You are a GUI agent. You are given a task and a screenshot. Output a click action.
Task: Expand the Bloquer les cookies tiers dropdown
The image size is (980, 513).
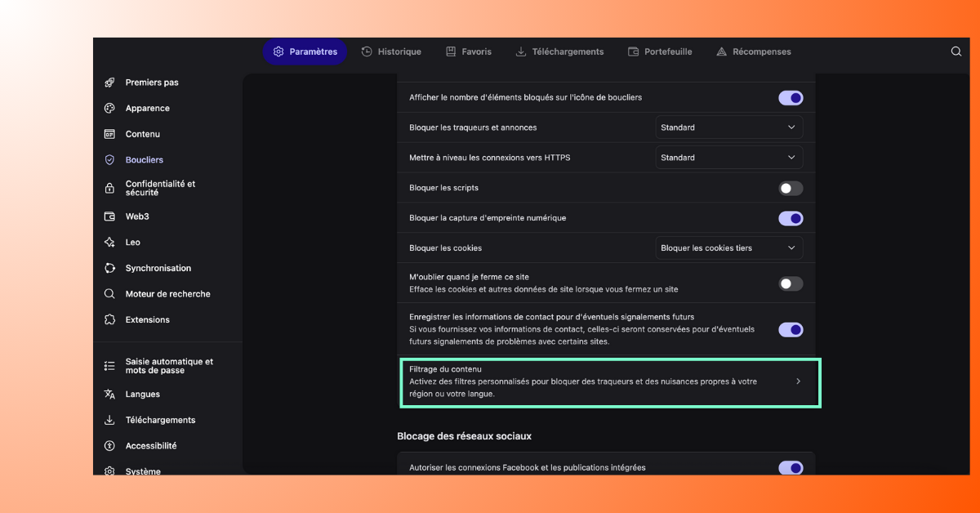pyautogui.click(x=728, y=248)
